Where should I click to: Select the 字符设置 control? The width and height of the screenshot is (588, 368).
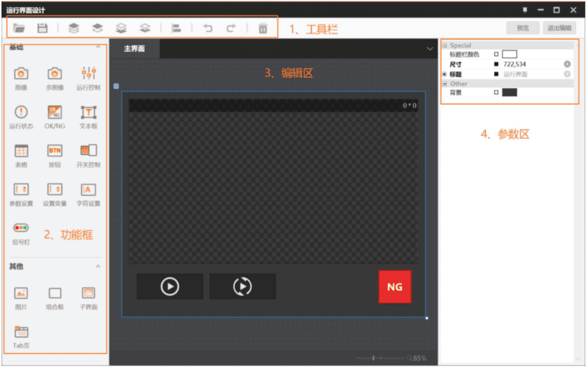89,194
